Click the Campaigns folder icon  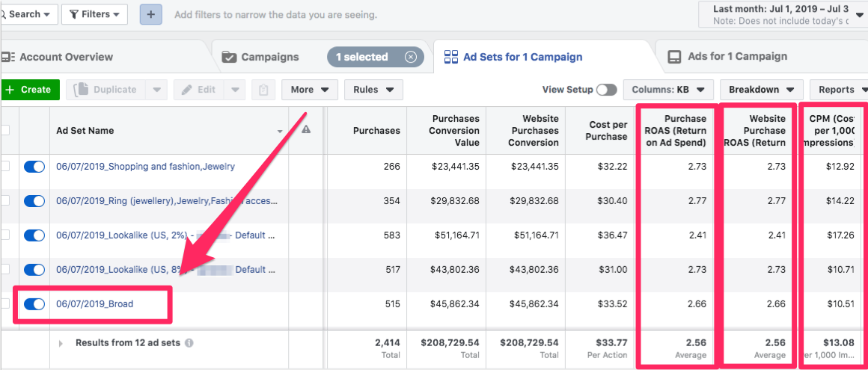click(x=229, y=57)
